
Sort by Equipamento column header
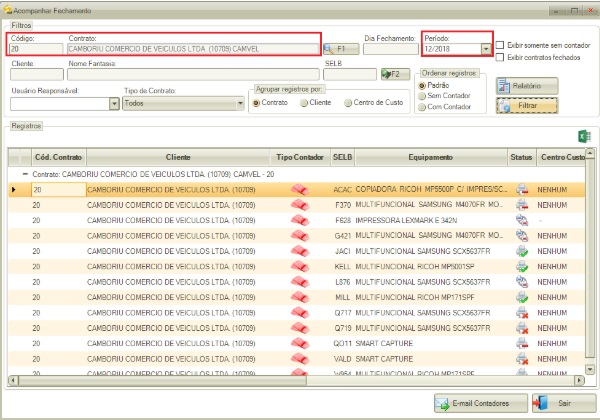(431, 157)
